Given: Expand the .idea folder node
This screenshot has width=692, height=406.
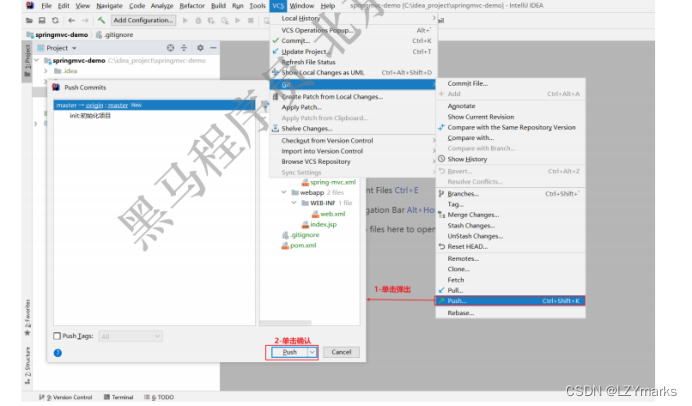Looking at the screenshot, I should [46, 71].
